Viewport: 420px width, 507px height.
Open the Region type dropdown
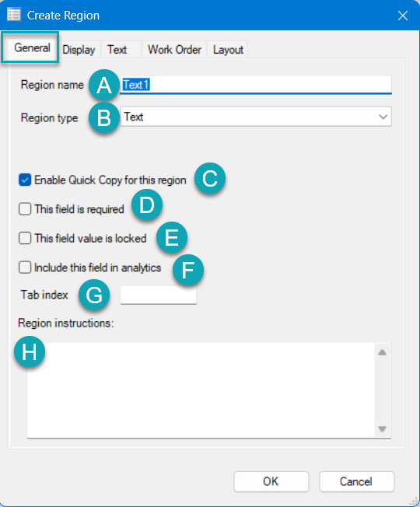[x=256, y=117]
